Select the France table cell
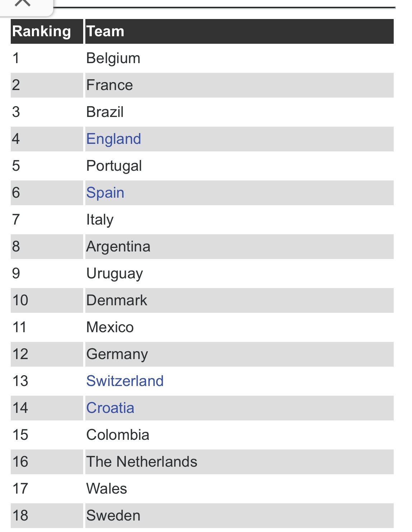412x532 pixels. pos(240,85)
